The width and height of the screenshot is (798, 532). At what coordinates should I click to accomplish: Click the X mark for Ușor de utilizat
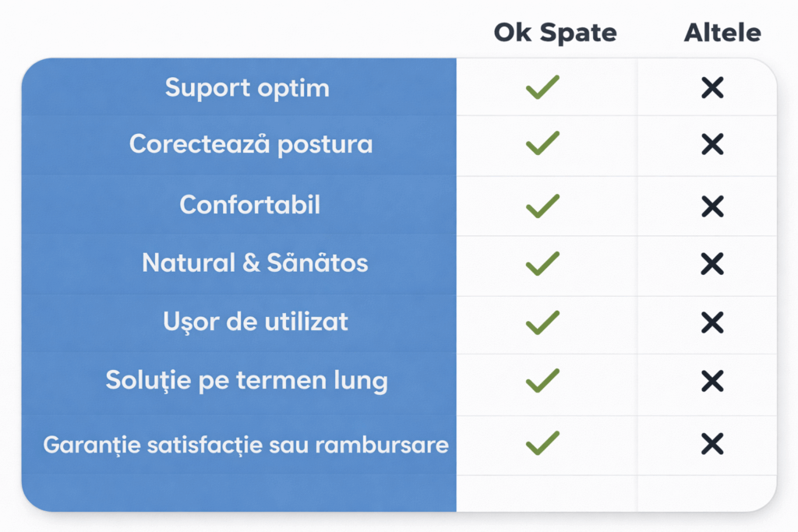[x=711, y=322]
